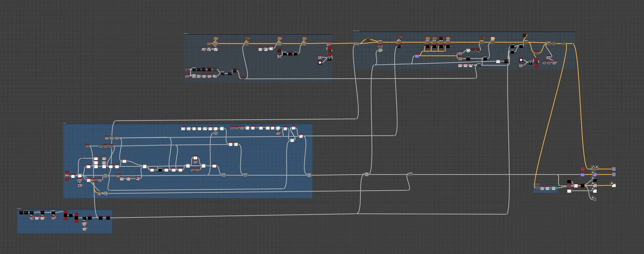The image size is (644, 254).
Task: Select the topmost lavender output node at far right
Action: click(x=613, y=169)
